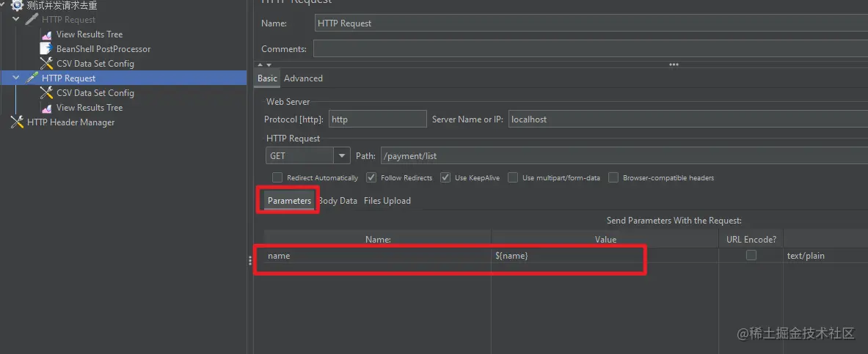The image size is (868, 354).
Task: Select the 测试并发请求去重 thread group node
Action: click(x=62, y=6)
